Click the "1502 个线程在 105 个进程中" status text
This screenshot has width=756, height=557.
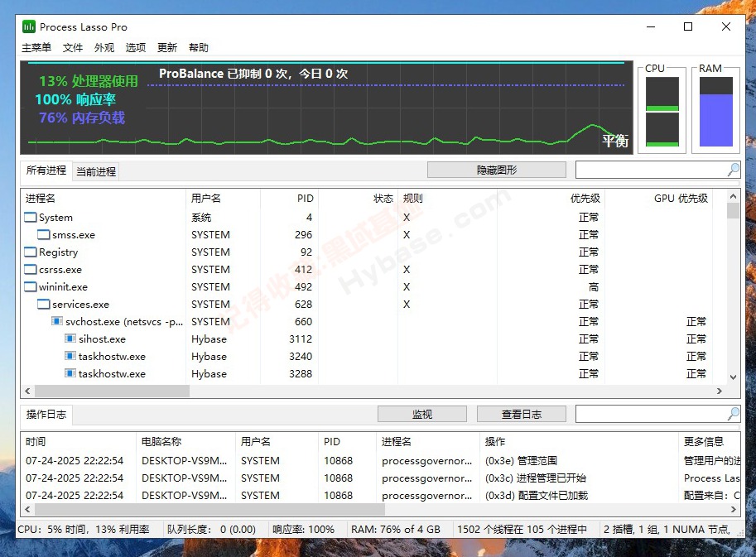tap(522, 530)
